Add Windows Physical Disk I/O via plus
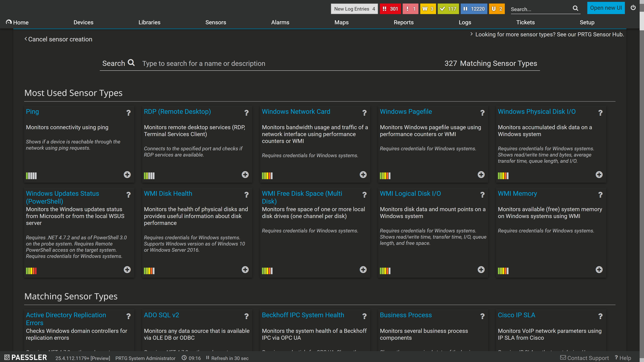This screenshot has width=644, height=362. (x=599, y=175)
